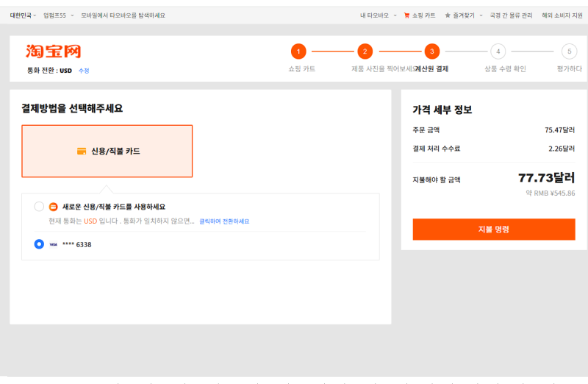Click the VISA card logo
The width and height of the screenshot is (588, 384).
53,244
